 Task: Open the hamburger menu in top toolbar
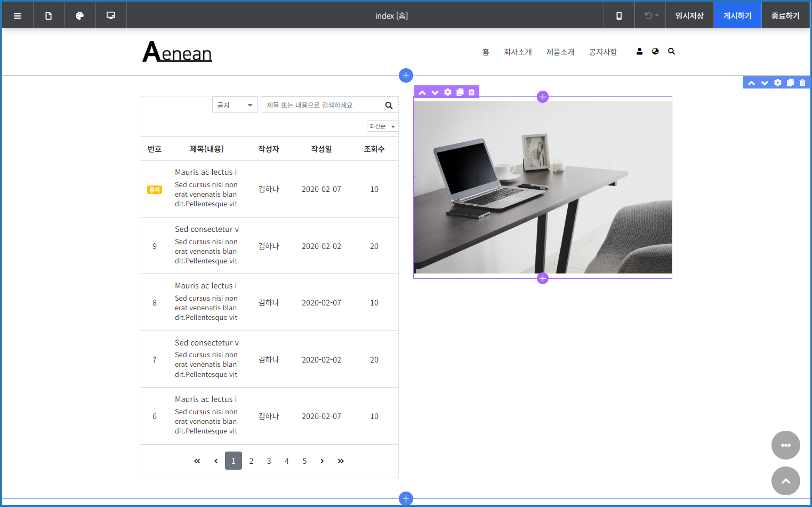pyautogui.click(x=17, y=16)
